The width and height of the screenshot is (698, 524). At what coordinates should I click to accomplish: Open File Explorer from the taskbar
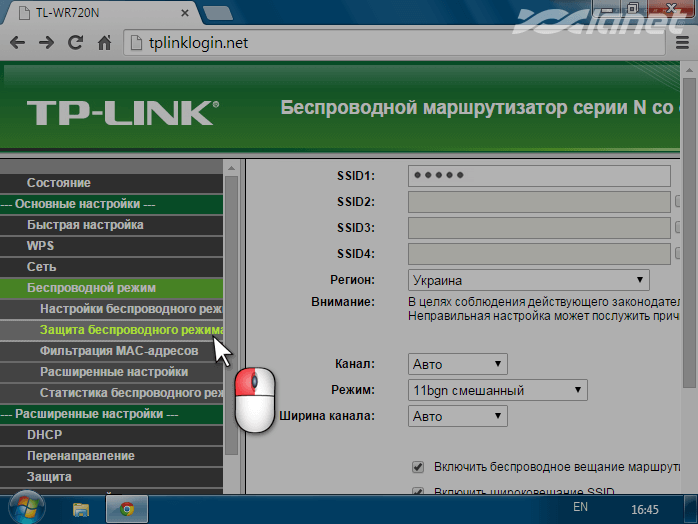81,508
